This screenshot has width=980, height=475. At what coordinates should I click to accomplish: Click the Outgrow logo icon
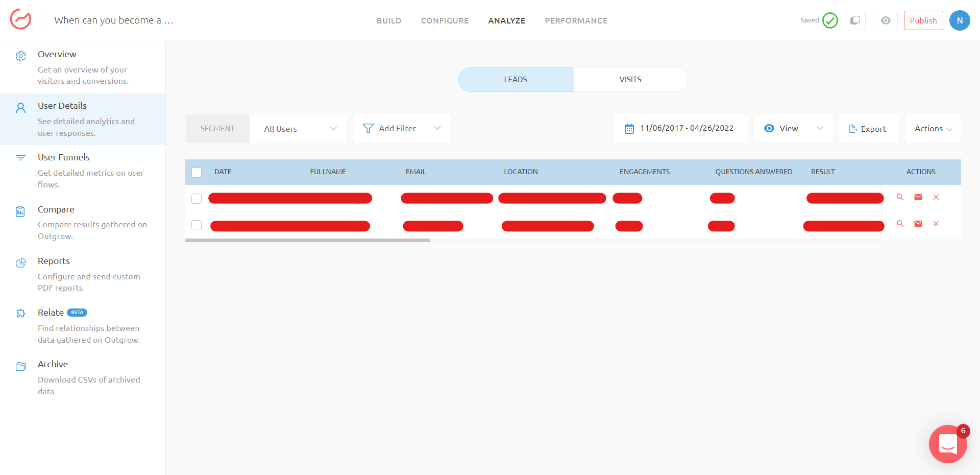pyautogui.click(x=20, y=20)
